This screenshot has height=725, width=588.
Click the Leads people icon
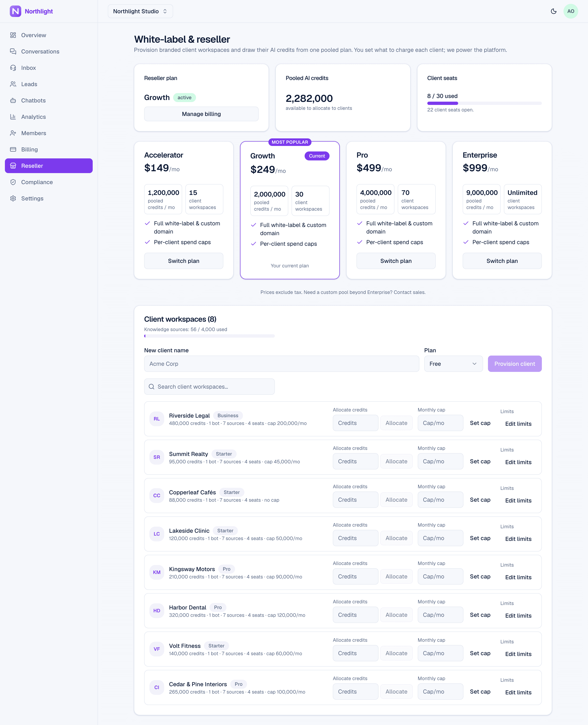tap(13, 84)
